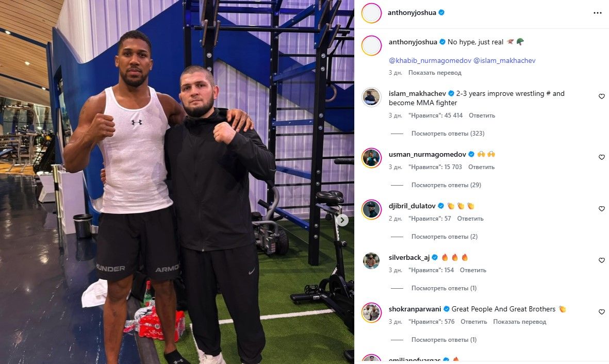
Task: Go to next photo with carousel arrow
Action: (342, 220)
